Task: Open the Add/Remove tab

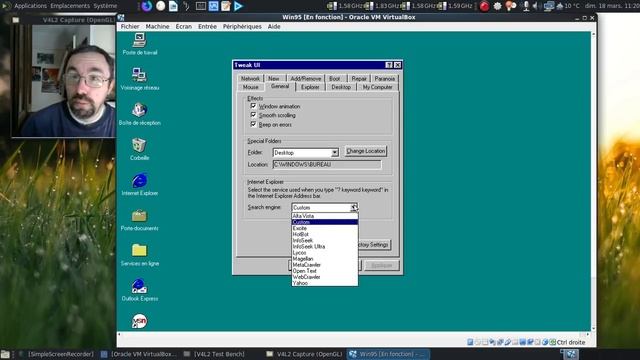Action: (306, 78)
